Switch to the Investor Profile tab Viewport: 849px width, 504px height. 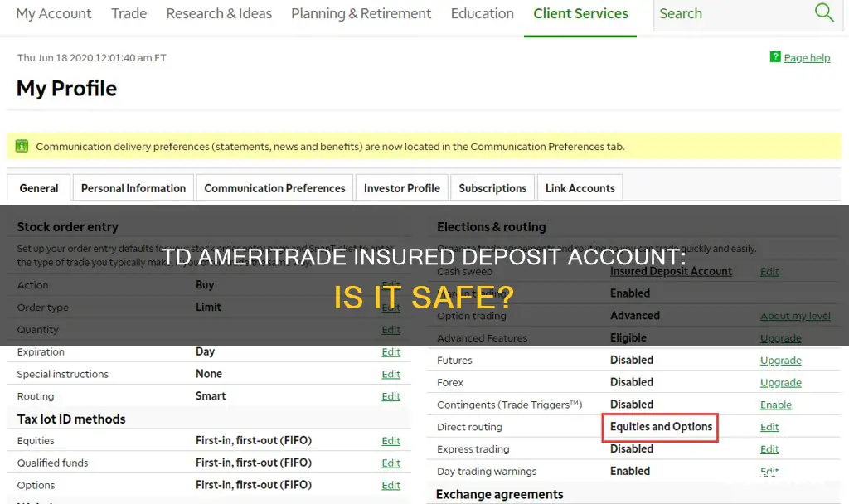[402, 188]
